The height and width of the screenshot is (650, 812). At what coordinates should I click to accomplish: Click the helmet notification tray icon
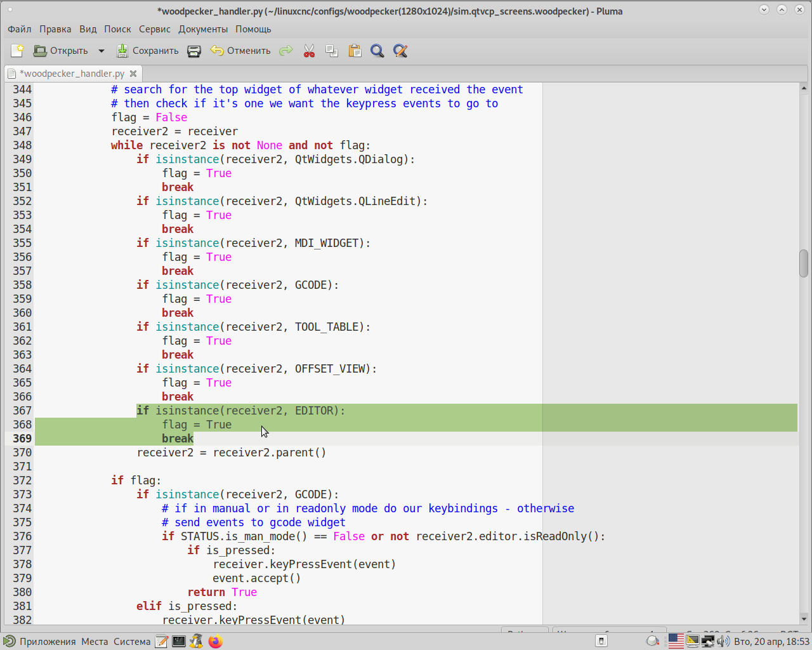pyautogui.click(x=652, y=641)
